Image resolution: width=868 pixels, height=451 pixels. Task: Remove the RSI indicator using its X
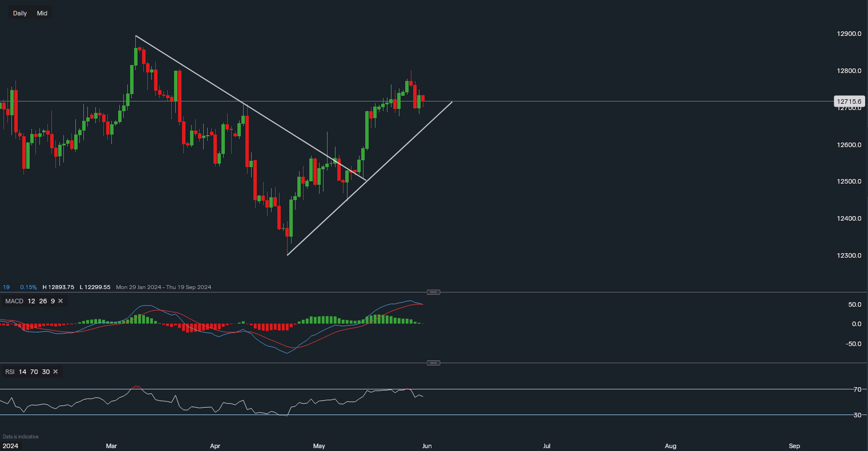(x=55, y=372)
